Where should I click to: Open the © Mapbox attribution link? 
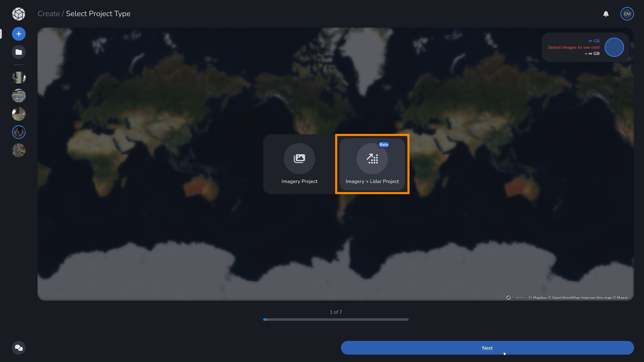538,297
